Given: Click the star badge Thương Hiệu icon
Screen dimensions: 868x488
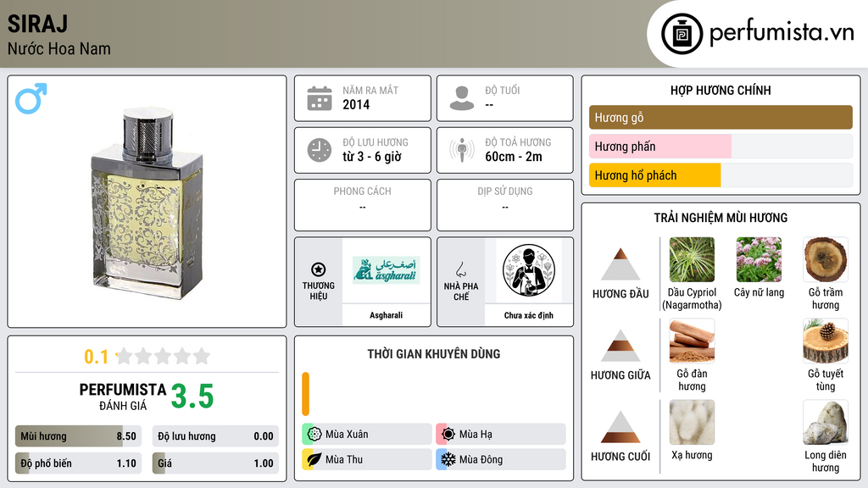Looking at the screenshot, I should (319, 269).
